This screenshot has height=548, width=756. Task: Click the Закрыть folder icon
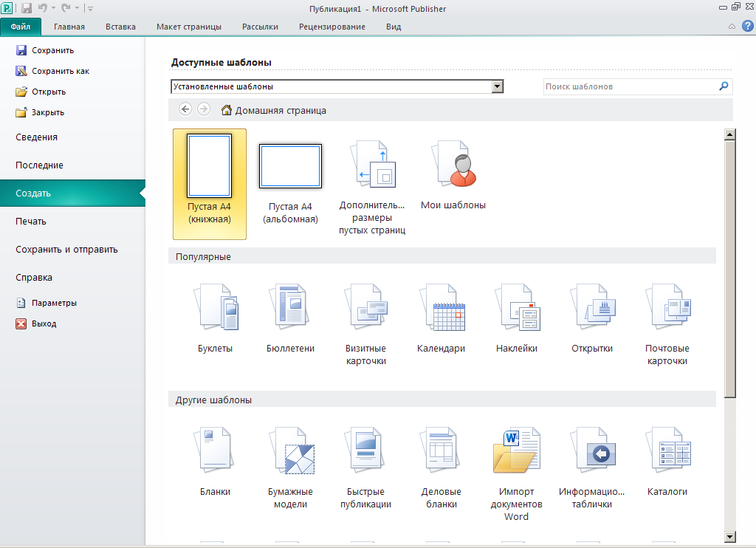[x=21, y=112]
